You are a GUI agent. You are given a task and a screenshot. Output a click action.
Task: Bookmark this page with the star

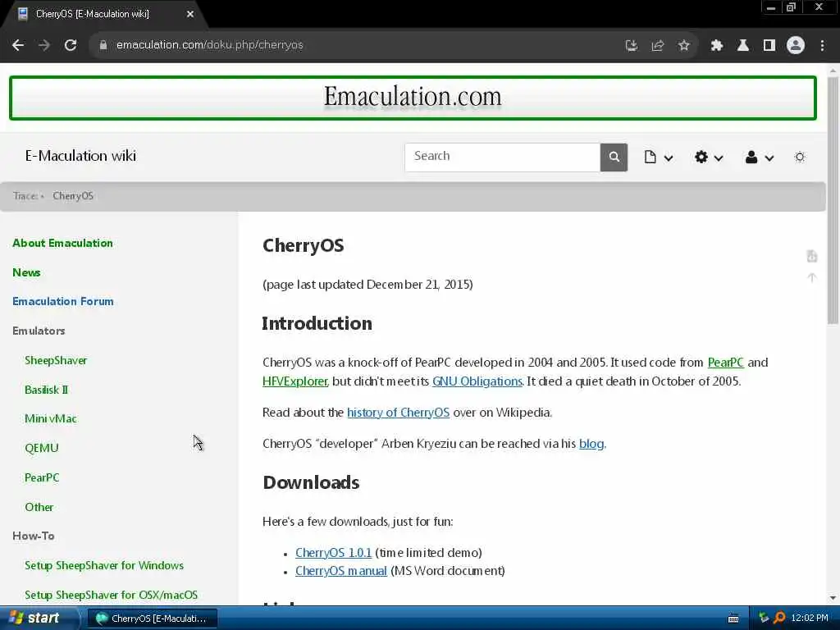683,46
